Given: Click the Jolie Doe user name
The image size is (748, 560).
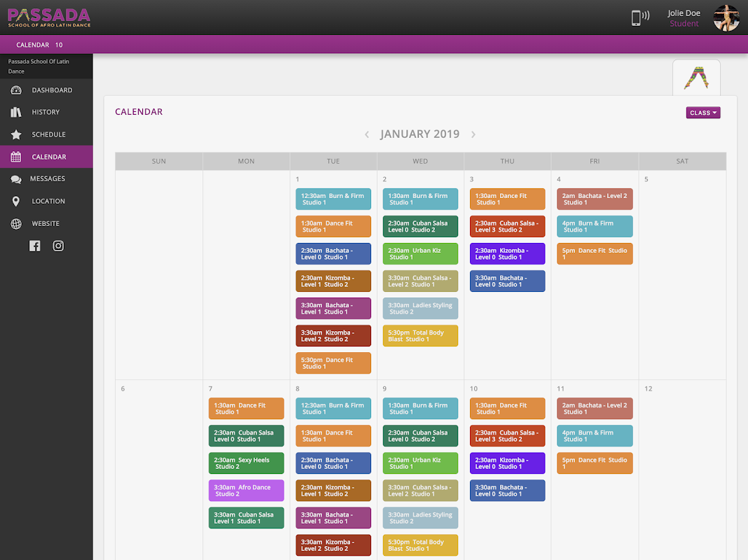Looking at the screenshot, I should click(684, 13).
